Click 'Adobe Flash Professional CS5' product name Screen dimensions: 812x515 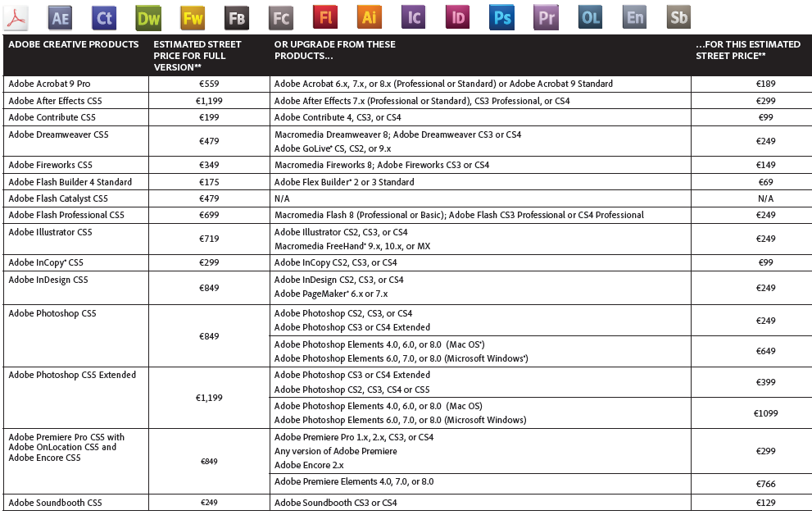(66, 215)
